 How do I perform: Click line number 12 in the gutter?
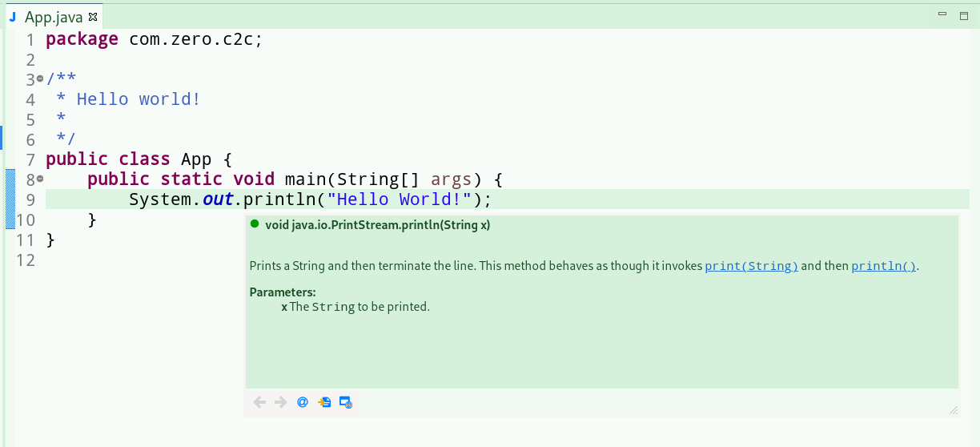click(26, 260)
